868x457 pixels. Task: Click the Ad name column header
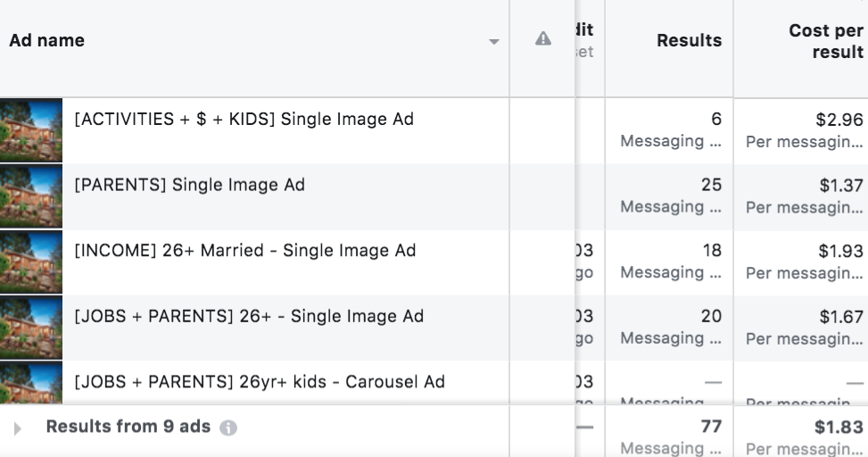coord(46,40)
